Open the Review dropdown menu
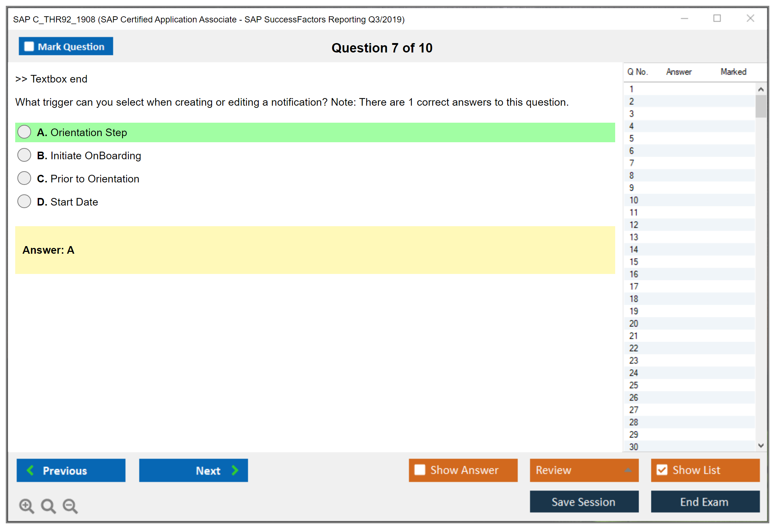Image resolution: width=778 pixels, height=532 pixels. point(628,470)
